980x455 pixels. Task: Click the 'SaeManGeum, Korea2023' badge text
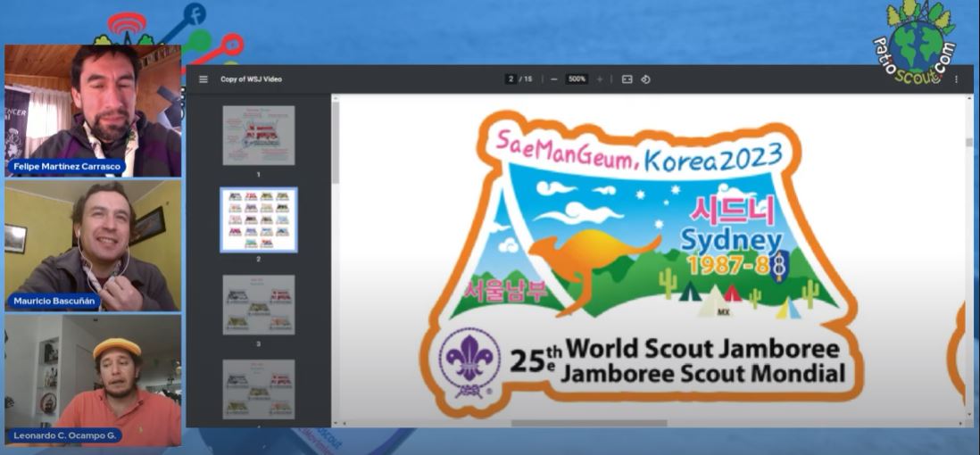638,150
